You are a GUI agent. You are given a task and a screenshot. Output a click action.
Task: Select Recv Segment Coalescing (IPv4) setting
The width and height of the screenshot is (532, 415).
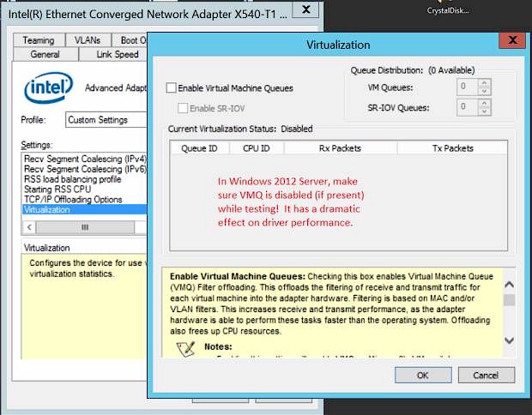pos(85,159)
